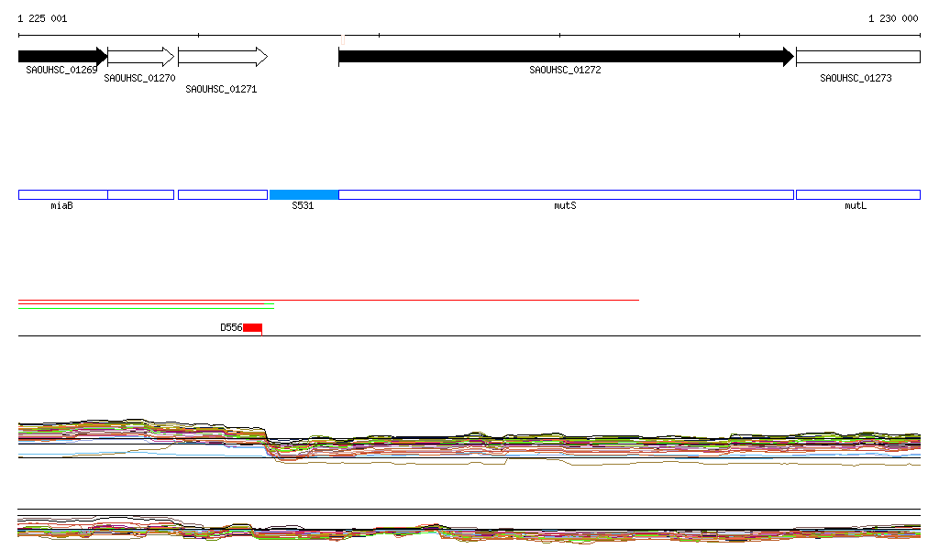Click the mutS blue outlined segment

tap(567, 194)
